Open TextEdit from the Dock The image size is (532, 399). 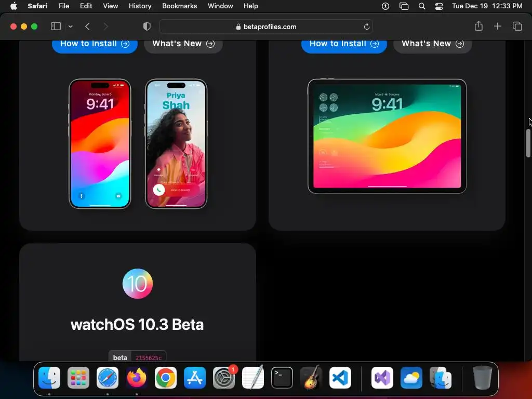tap(253, 378)
